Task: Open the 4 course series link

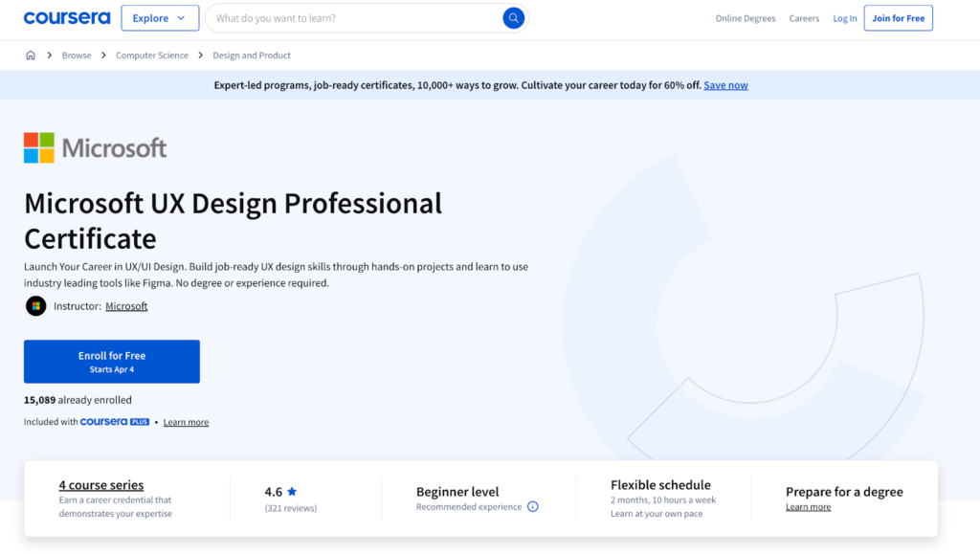Action: click(101, 485)
